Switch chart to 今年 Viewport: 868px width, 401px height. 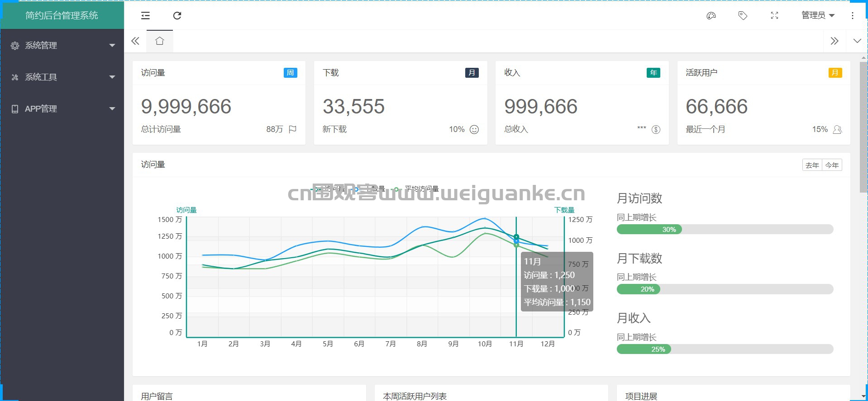(x=832, y=165)
